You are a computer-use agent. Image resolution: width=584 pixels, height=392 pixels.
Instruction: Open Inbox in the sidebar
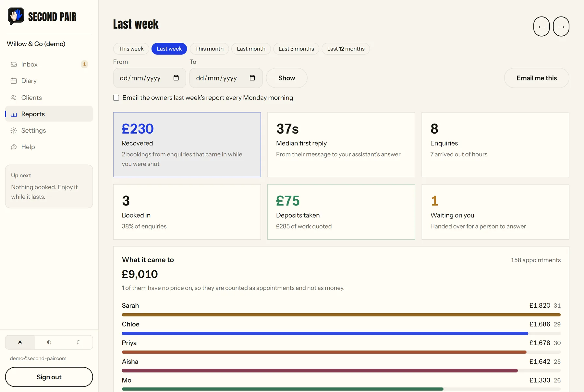coord(49,64)
